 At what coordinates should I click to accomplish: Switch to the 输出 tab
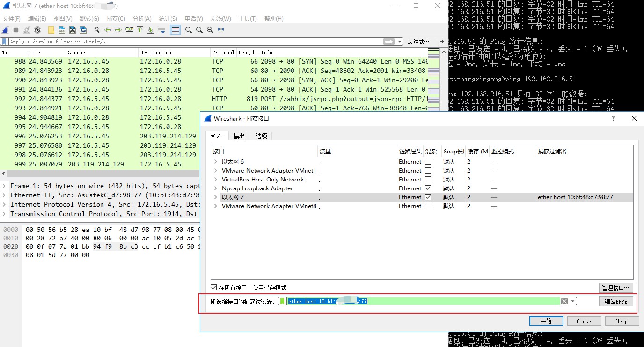[239, 136]
